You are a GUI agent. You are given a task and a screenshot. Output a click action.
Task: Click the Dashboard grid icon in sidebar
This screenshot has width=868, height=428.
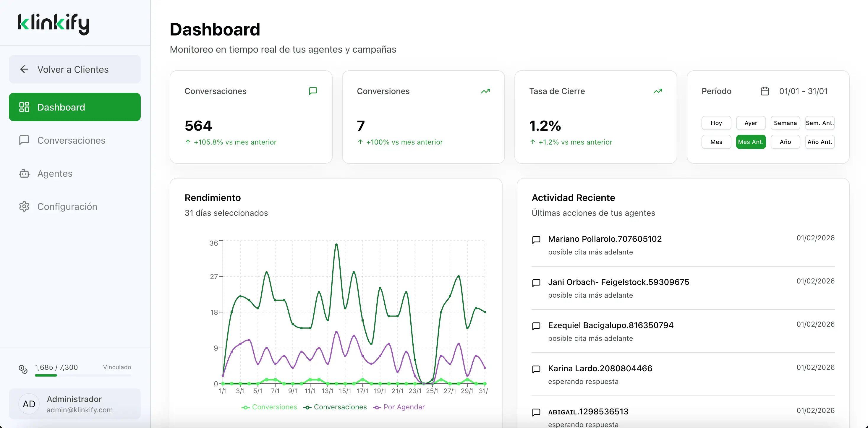click(24, 107)
